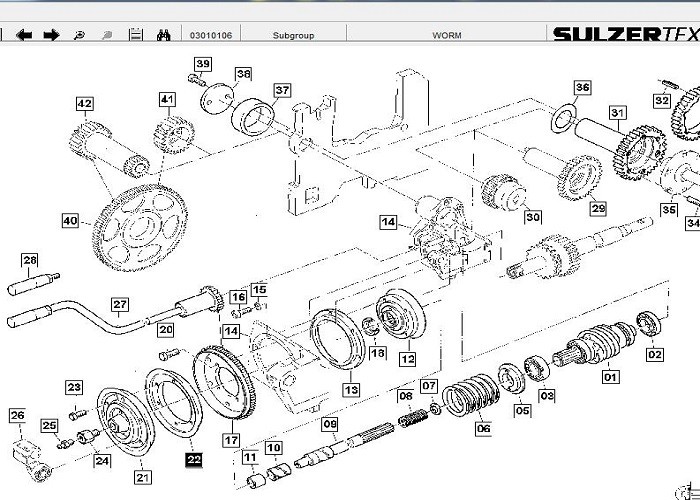Select part callout 23

[x=74, y=388]
